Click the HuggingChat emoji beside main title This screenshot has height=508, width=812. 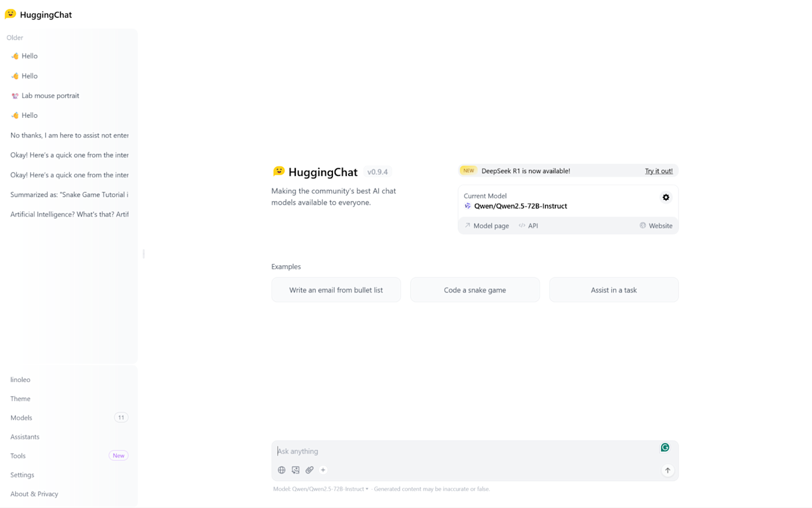click(279, 171)
